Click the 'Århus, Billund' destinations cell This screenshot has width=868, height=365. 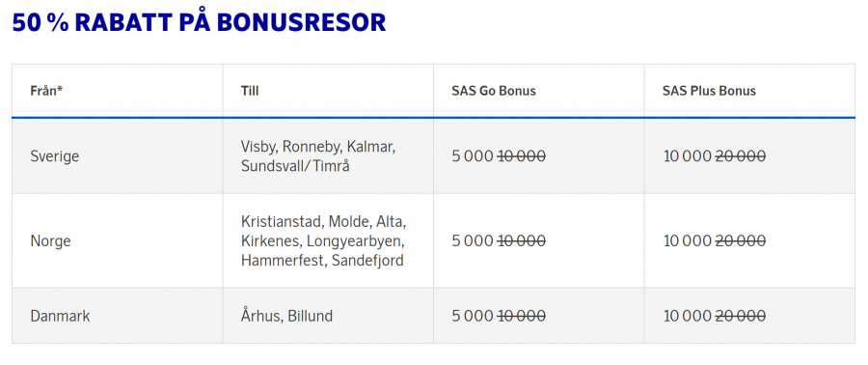tap(328, 316)
